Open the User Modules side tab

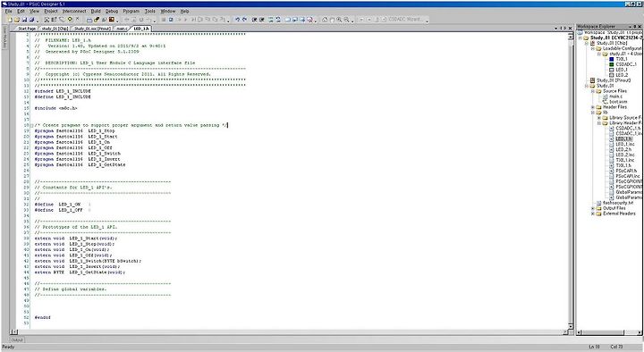pos(5,38)
